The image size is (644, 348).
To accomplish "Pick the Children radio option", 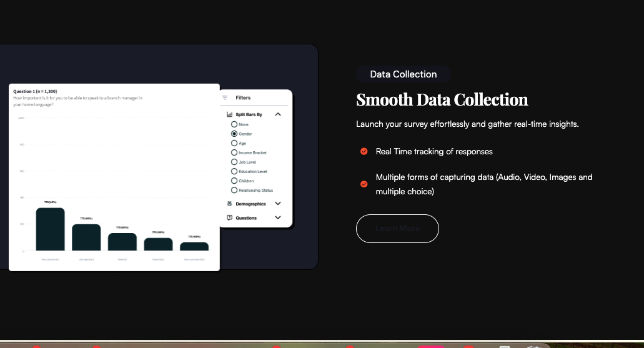I will click(x=234, y=181).
